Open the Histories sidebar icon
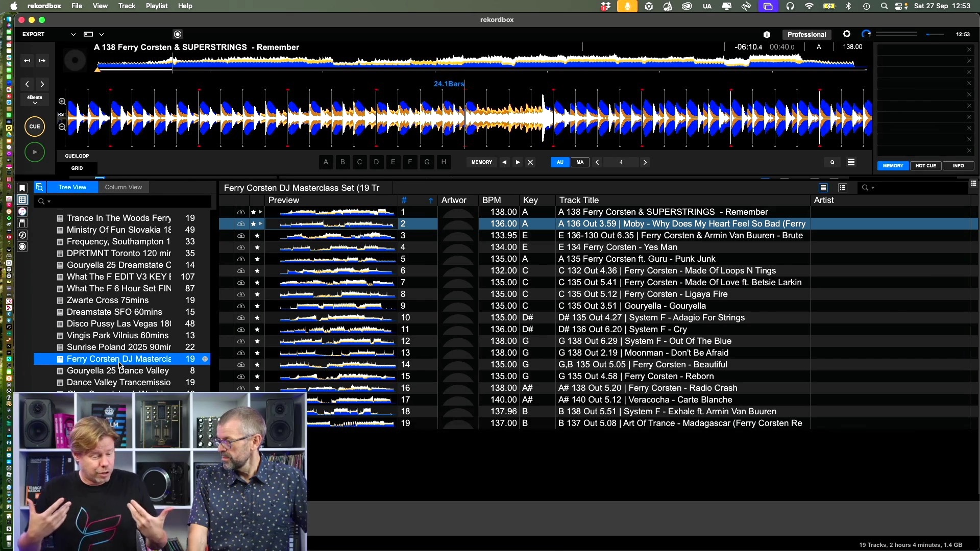 (22, 235)
